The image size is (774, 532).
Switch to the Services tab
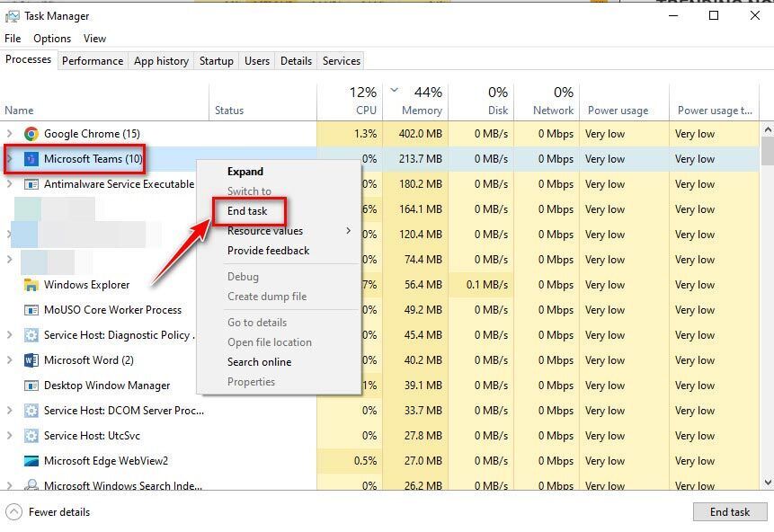pyautogui.click(x=342, y=61)
